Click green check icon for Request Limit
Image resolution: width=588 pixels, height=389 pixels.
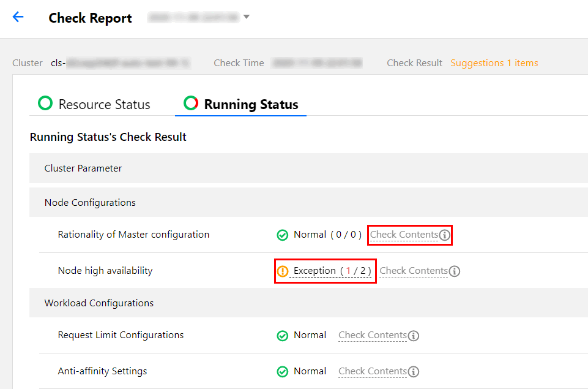[x=282, y=336]
